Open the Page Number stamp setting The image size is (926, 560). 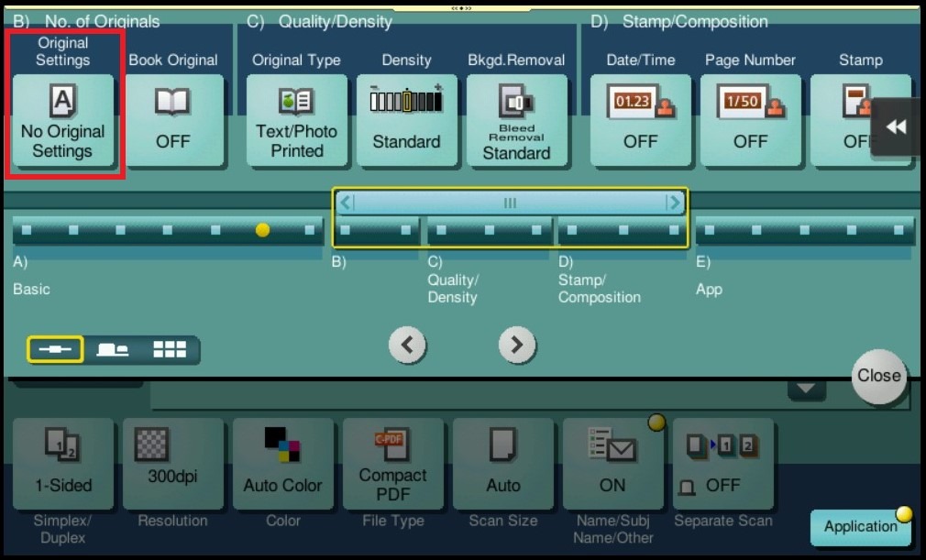point(750,121)
